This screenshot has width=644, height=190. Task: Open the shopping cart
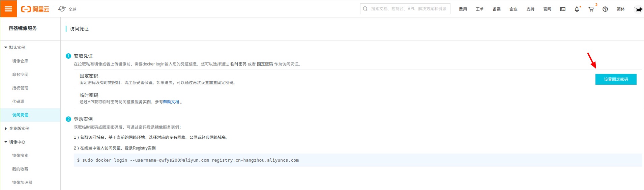[591, 9]
